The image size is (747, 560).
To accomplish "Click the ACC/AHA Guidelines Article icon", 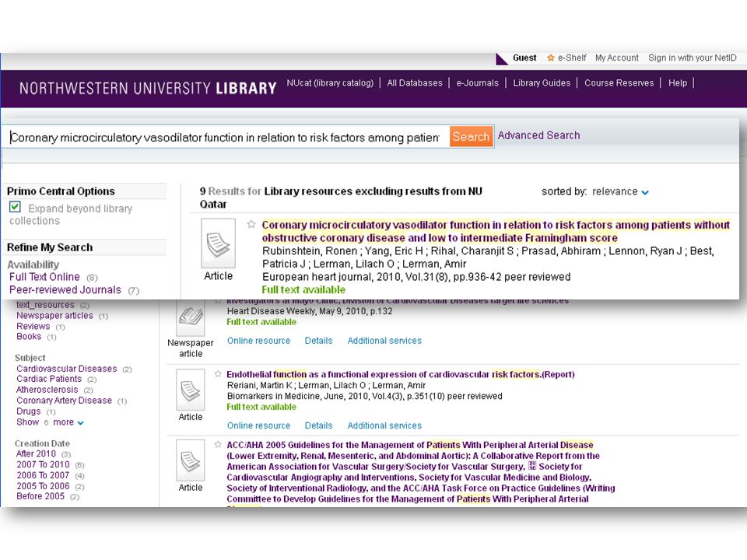I will coord(191,460).
